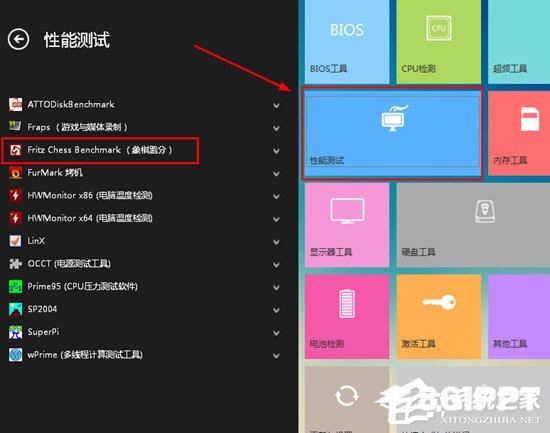This screenshot has height=433, width=550.
Task: Click the ATTODiskBenchmark app icon
Action: [x=15, y=105]
